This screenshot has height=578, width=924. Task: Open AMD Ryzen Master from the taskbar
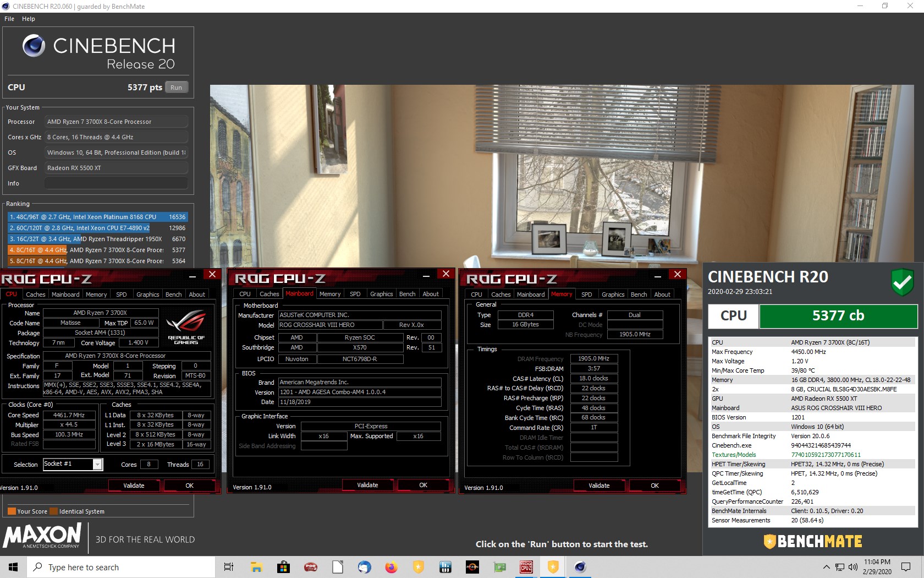point(472,567)
